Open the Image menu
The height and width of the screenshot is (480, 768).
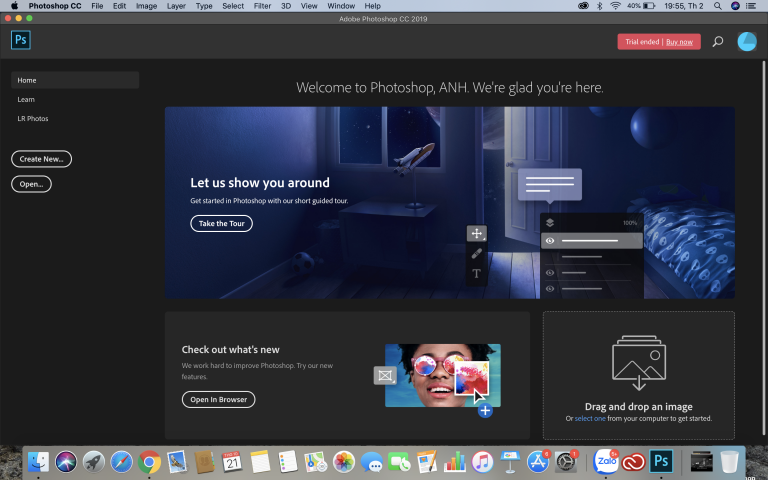[x=146, y=6]
